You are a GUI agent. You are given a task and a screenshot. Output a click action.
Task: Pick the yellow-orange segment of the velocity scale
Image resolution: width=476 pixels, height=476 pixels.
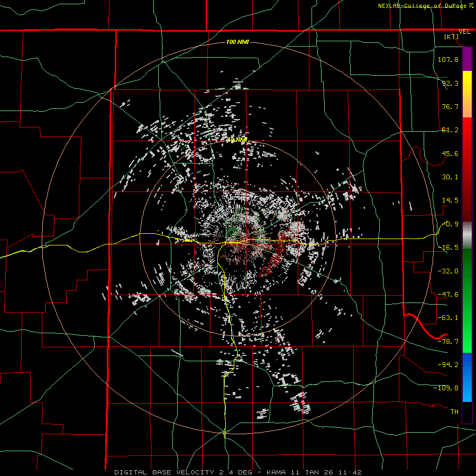click(467, 94)
